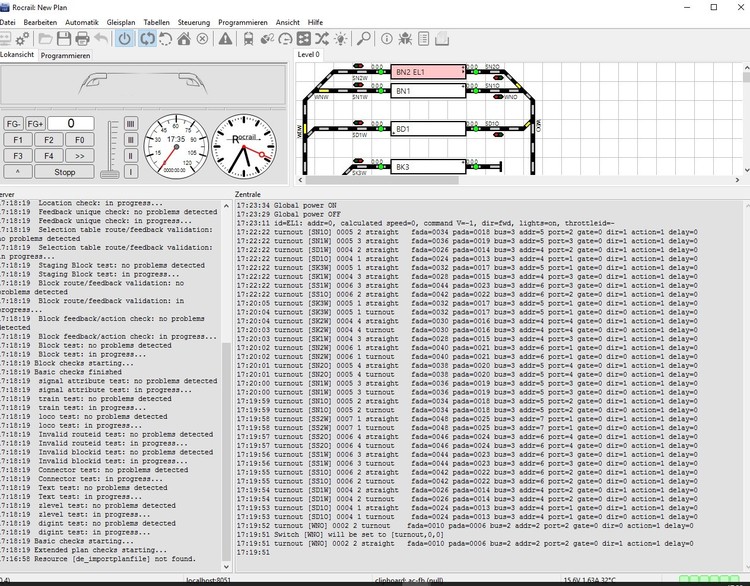The height and width of the screenshot is (586, 750).
Task: Toggle the F0 function button
Action: [x=80, y=140]
